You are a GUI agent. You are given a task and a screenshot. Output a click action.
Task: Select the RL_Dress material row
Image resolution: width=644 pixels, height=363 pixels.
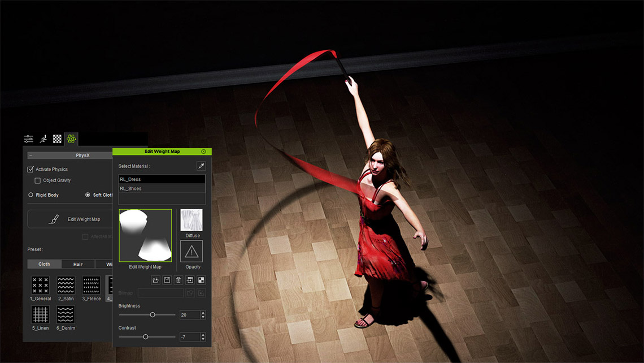point(162,179)
